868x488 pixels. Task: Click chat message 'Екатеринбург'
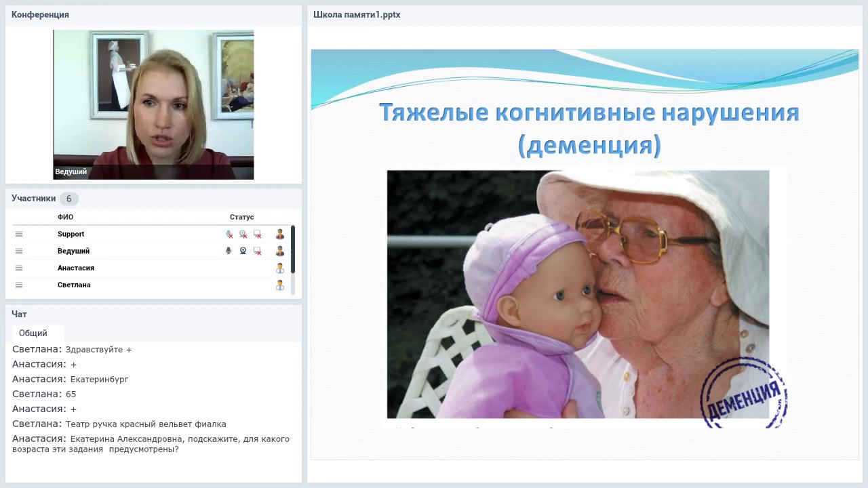click(100, 380)
